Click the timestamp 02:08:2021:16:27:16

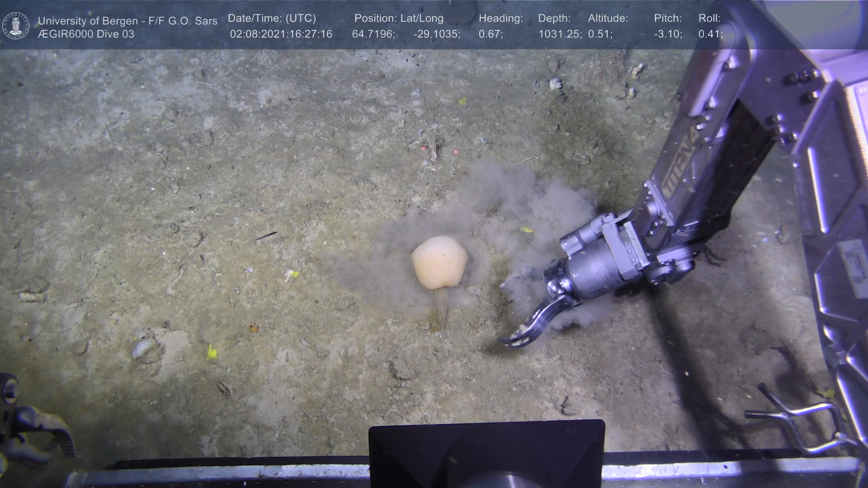coord(281,34)
